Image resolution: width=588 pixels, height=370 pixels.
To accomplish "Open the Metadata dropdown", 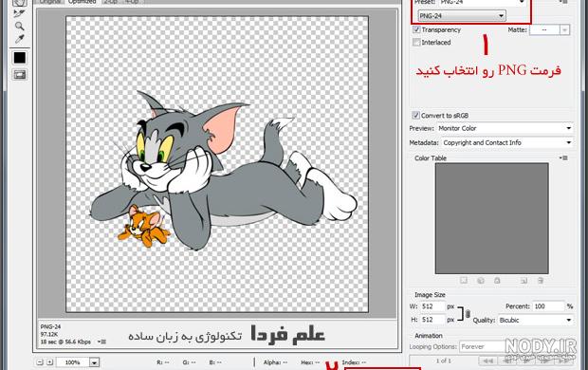I will click(507, 142).
